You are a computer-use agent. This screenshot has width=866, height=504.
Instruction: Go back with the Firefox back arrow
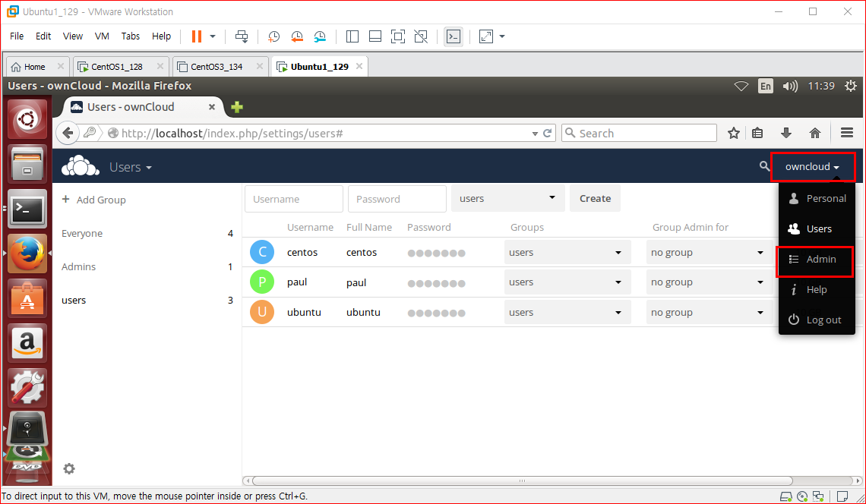point(68,133)
